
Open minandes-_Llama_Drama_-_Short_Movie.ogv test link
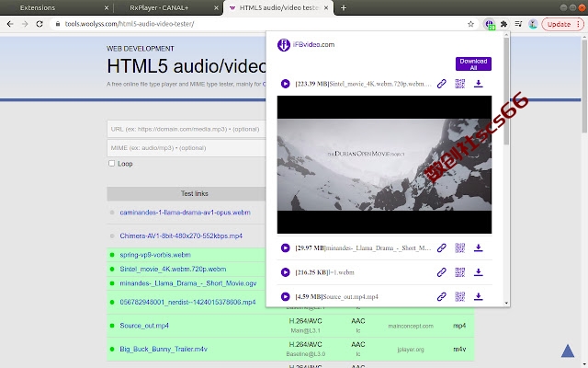click(187, 283)
